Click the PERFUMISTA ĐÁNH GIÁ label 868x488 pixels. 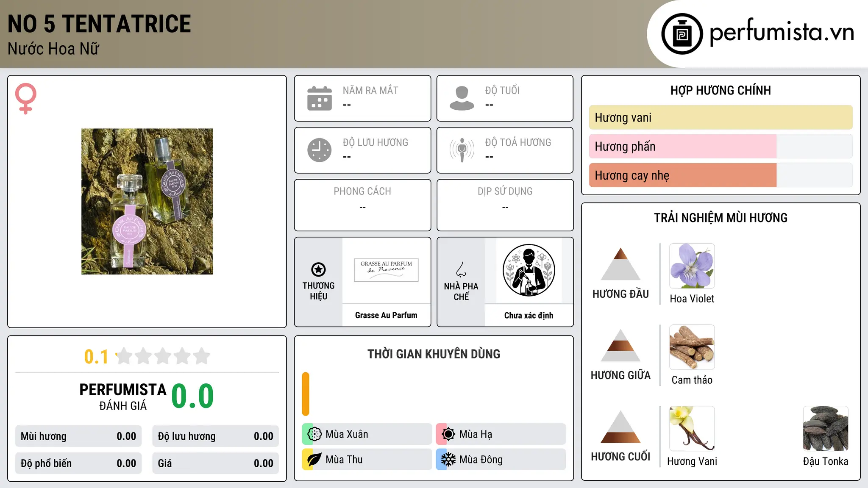click(123, 396)
